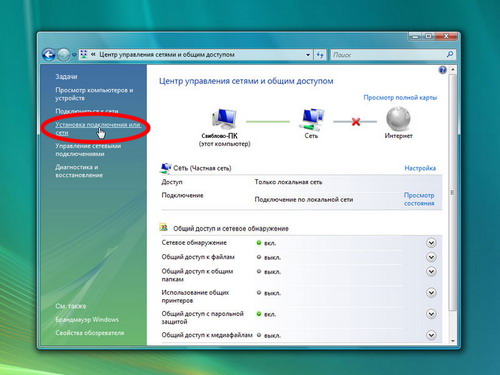
Task: Expand Общий доступ к медиафайлам settings
Action: click(431, 335)
